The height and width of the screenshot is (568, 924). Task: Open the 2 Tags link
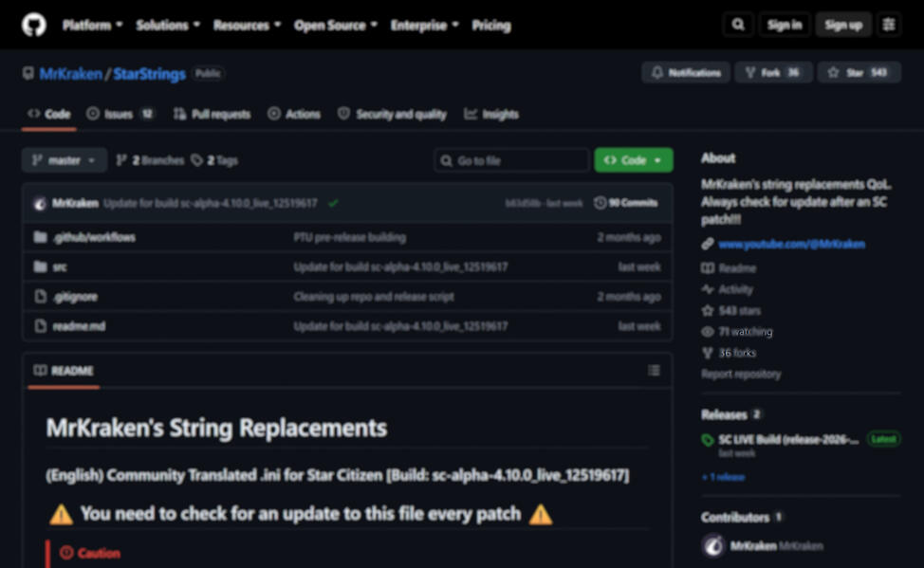[x=214, y=160]
